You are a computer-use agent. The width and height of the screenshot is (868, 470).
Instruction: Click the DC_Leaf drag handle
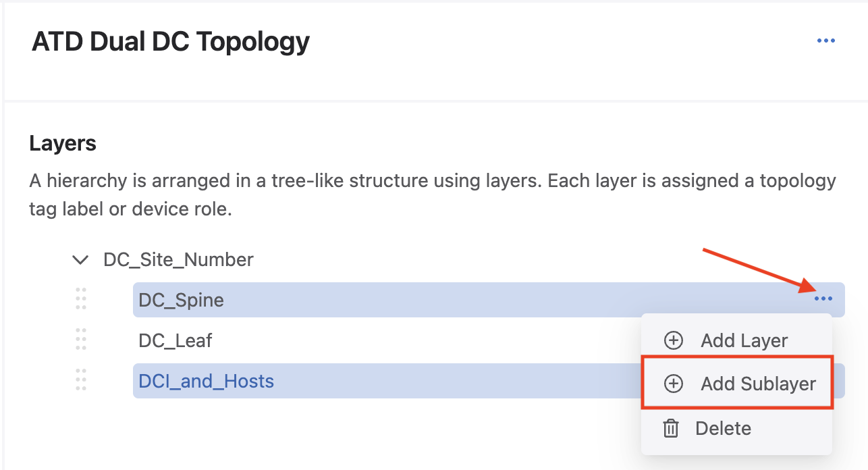81,340
